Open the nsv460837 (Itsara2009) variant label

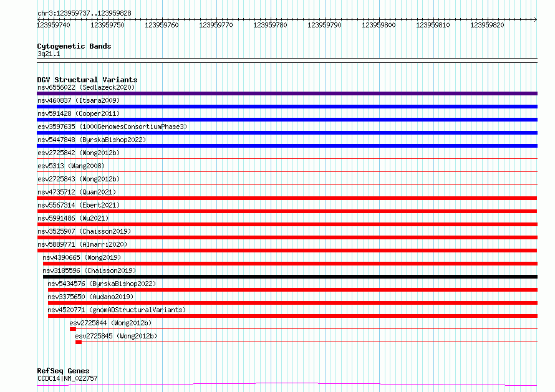(x=79, y=100)
